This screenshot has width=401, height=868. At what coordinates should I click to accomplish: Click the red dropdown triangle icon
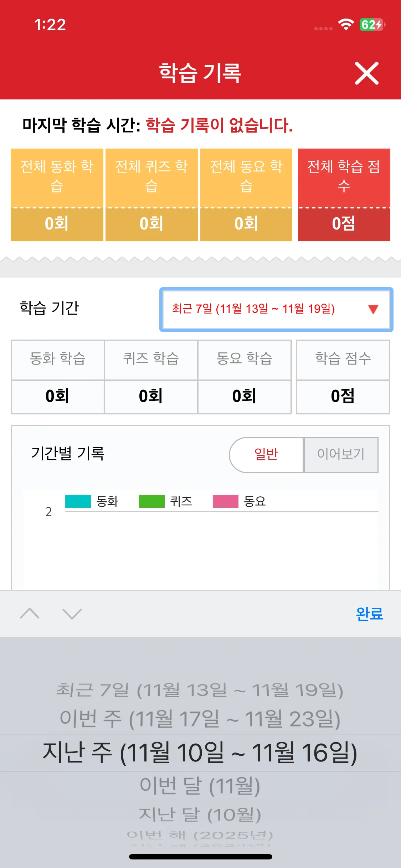(x=373, y=309)
